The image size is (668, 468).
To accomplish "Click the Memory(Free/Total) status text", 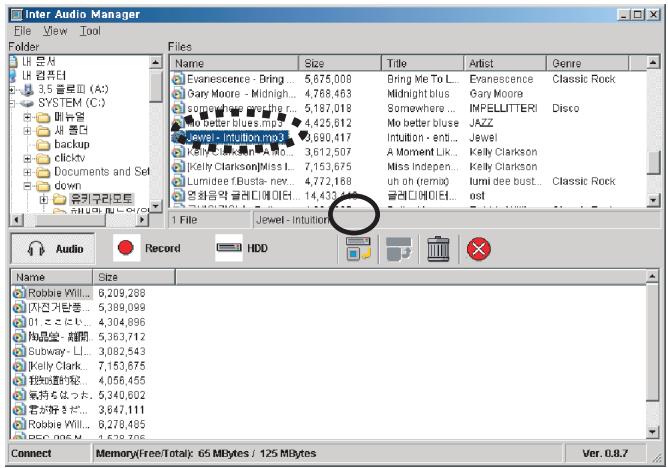I will (x=206, y=454).
